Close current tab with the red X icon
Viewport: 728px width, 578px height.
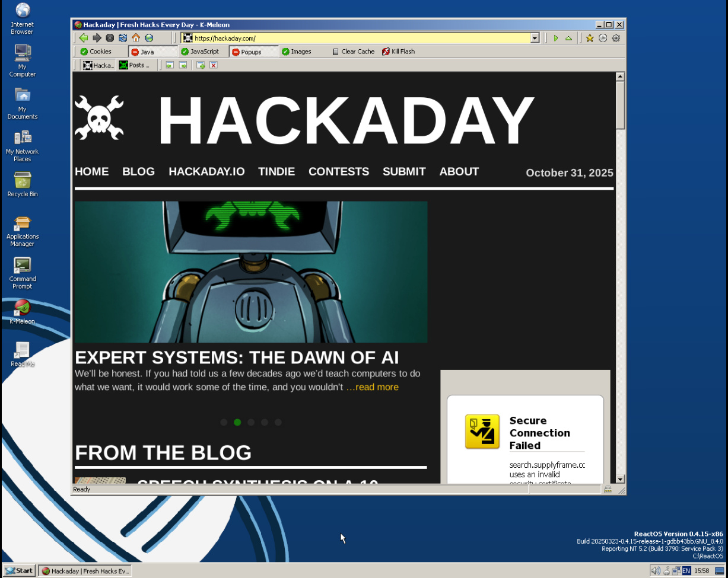(x=214, y=65)
